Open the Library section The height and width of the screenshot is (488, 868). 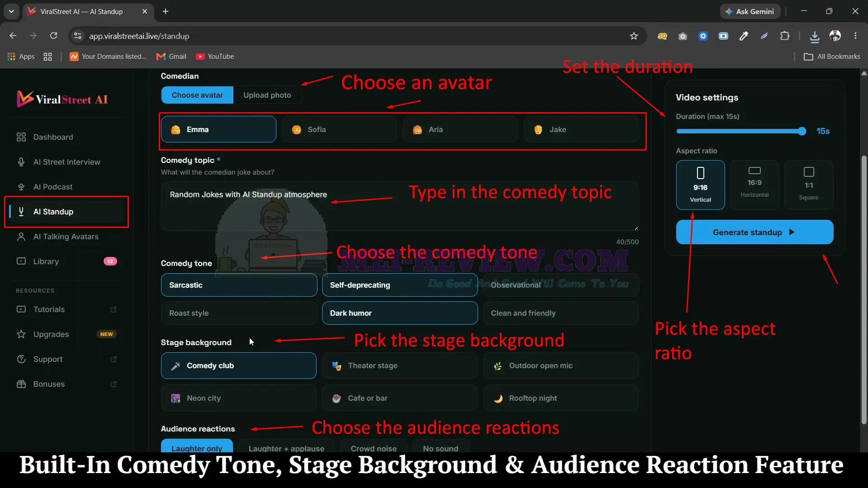(66, 261)
